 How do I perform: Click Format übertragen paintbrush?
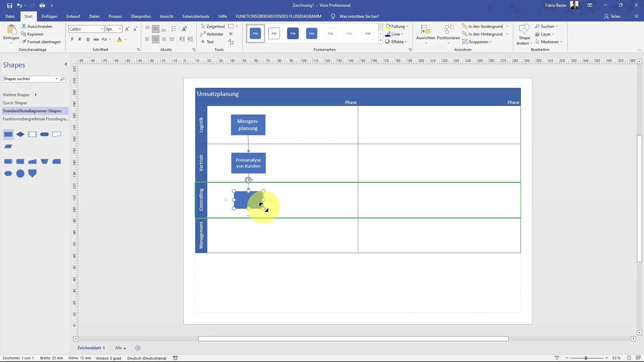coord(41,42)
